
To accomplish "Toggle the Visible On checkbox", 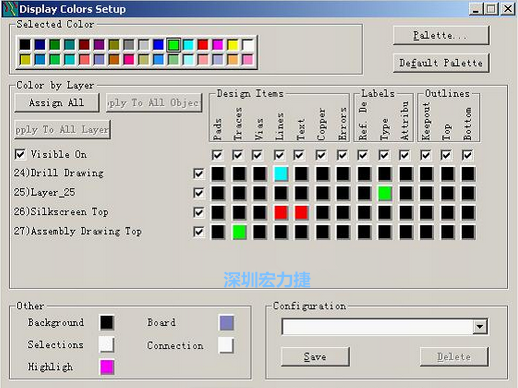I will (20, 154).
